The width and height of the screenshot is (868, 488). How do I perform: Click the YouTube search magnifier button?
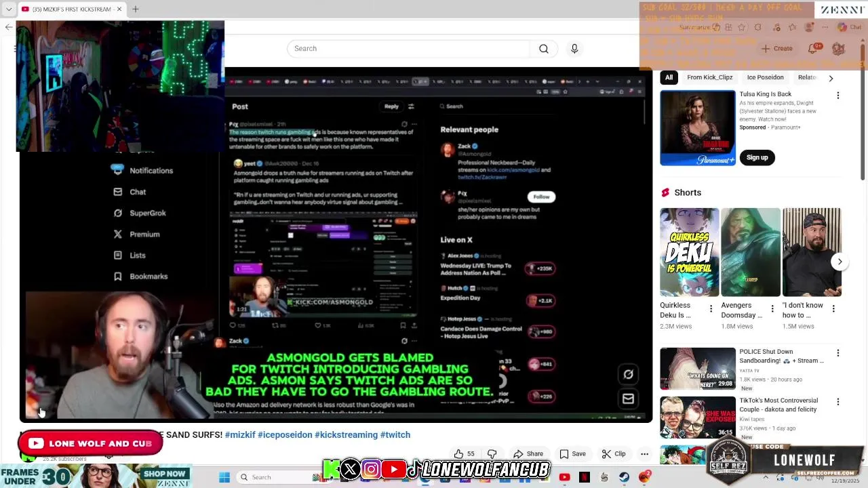(544, 49)
